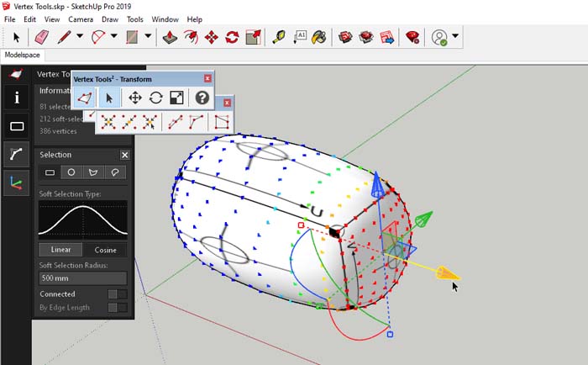Switch soft selection type to Cosine
This screenshot has width=588, height=365.
105,250
